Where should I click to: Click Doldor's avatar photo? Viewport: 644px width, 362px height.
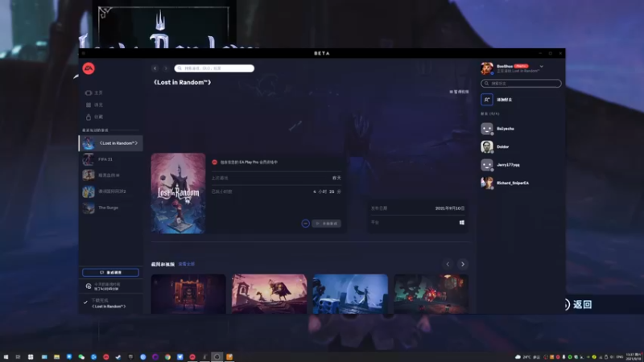pyautogui.click(x=487, y=146)
